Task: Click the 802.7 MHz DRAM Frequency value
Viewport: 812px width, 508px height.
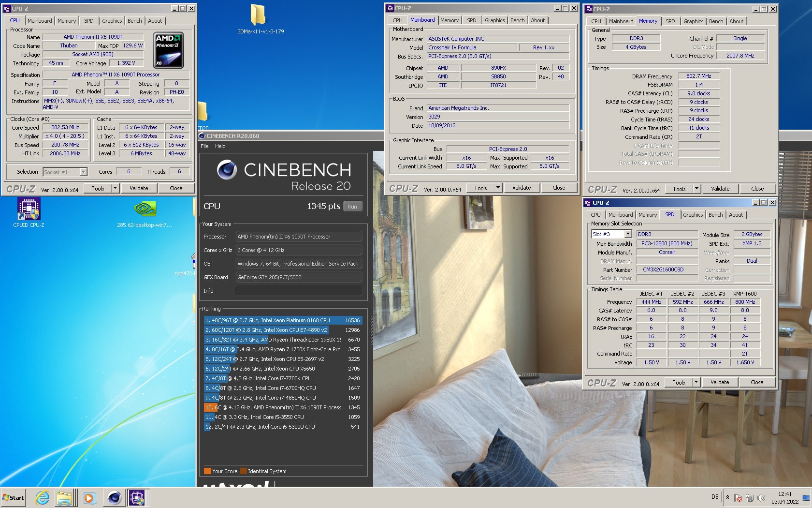Action: (699, 76)
